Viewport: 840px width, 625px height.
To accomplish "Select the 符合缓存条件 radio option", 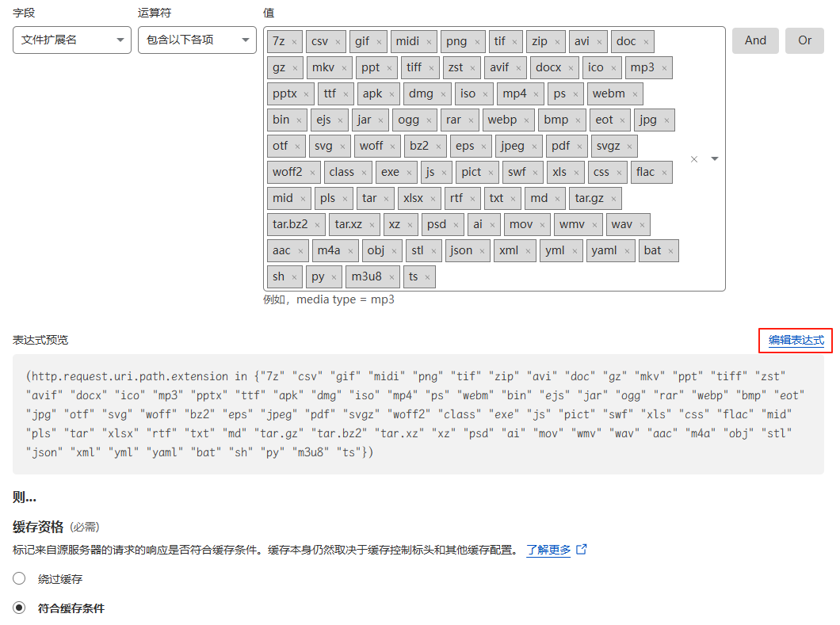I will pyautogui.click(x=19, y=608).
